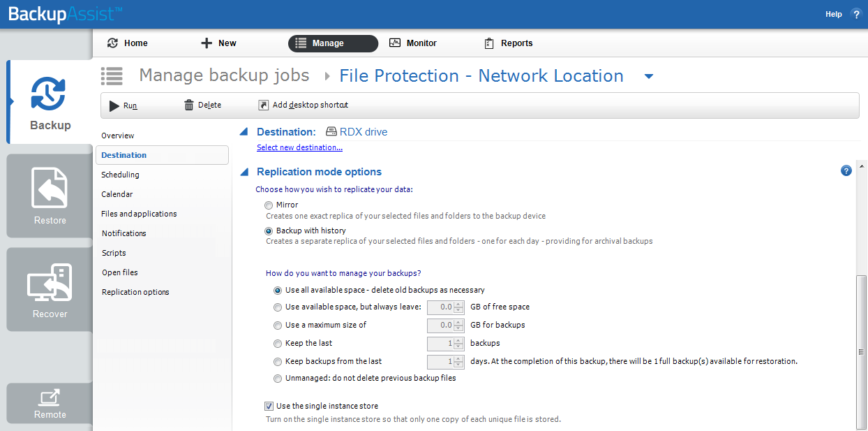Click the days stepper arrows

coord(458,361)
